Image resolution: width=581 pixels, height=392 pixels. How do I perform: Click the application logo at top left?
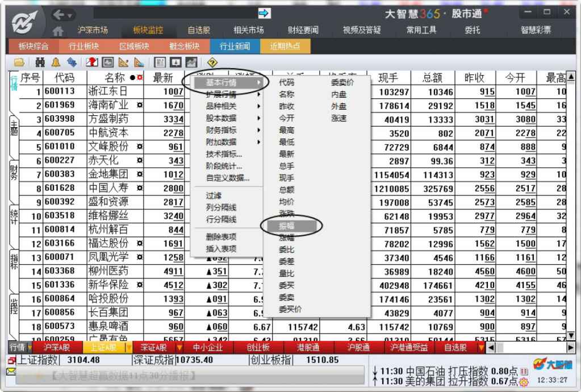(x=24, y=22)
